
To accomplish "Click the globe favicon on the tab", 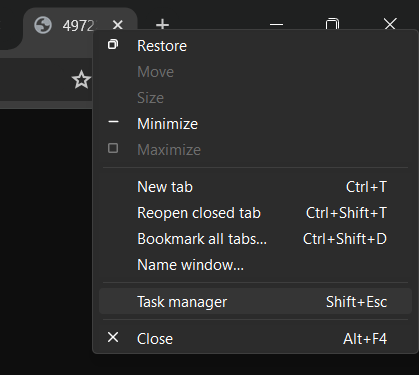I will pyautogui.click(x=43, y=25).
